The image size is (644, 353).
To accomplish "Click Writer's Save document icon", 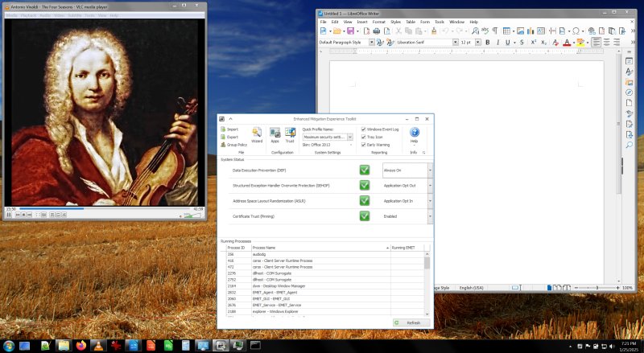I will [349, 31].
